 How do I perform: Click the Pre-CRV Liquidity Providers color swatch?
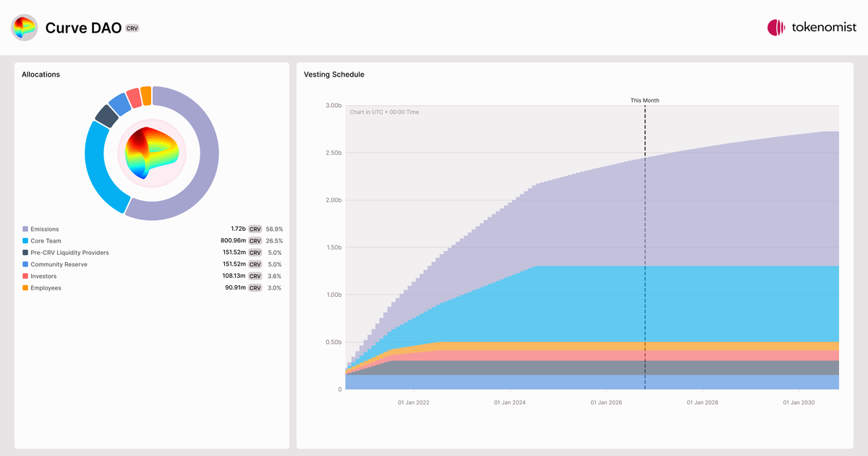(25, 253)
